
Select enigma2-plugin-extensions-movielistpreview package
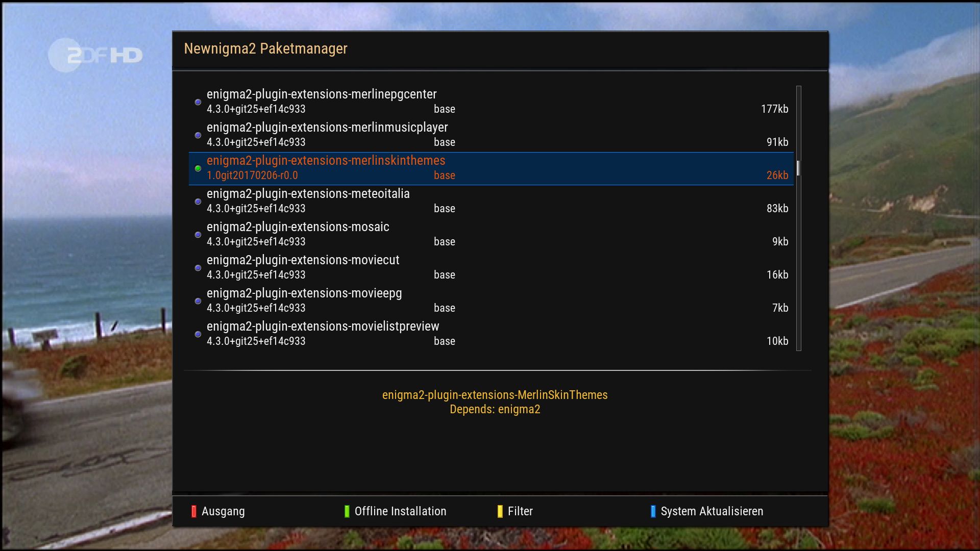(x=491, y=334)
